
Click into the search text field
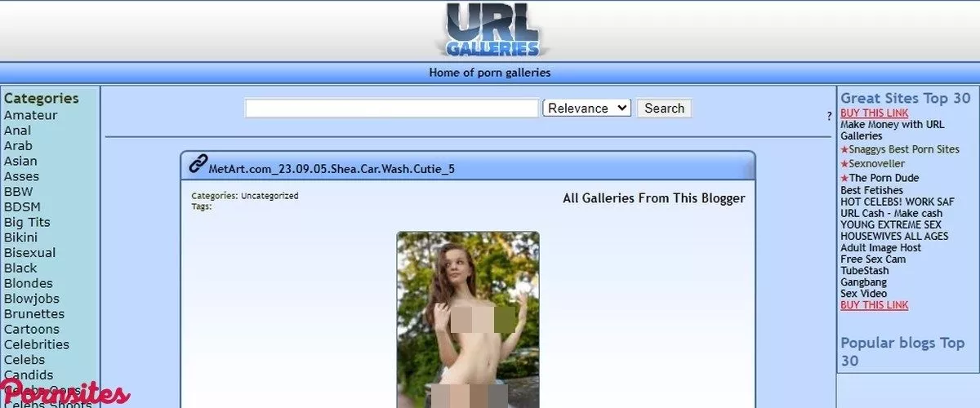coord(391,109)
